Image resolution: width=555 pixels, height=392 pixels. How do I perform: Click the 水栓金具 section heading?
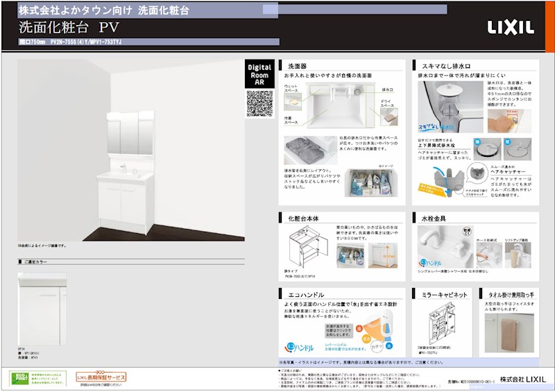click(434, 219)
